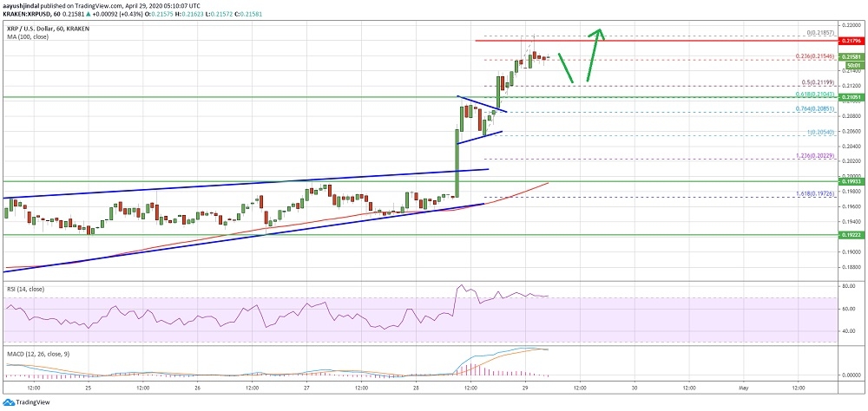Image resolution: width=868 pixels, height=411 pixels.
Task: Click the green 0.21051 price tag
Action: coord(850,97)
